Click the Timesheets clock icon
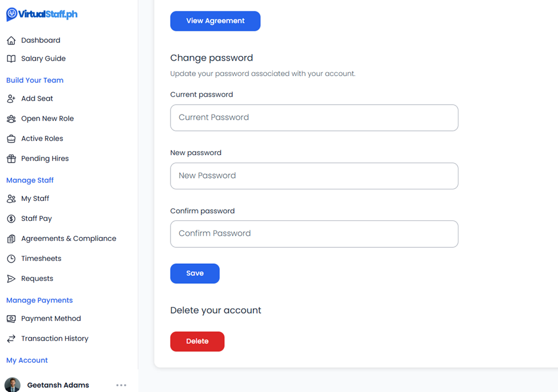This screenshot has height=392, width=558. (11, 259)
